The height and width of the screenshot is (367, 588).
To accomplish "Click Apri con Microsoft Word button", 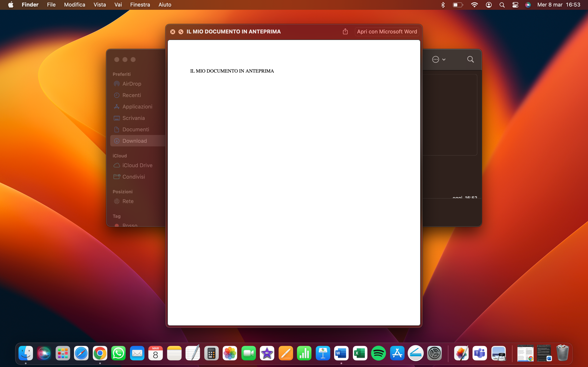I will (387, 32).
